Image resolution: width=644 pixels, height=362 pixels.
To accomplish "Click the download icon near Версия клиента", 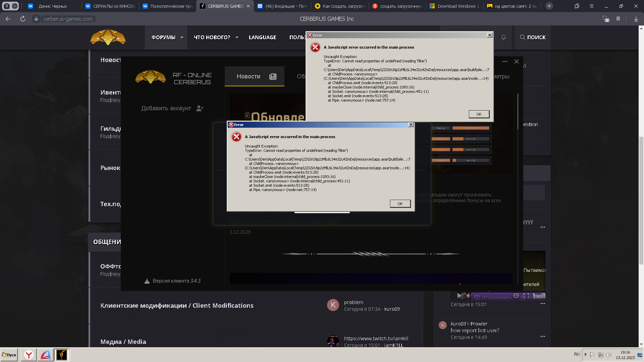I will [x=147, y=281].
